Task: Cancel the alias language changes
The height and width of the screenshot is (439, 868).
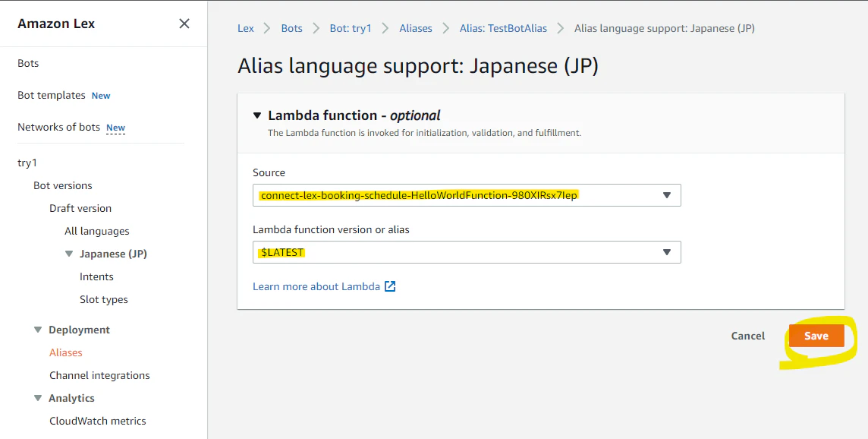Action: pyautogui.click(x=748, y=336)
